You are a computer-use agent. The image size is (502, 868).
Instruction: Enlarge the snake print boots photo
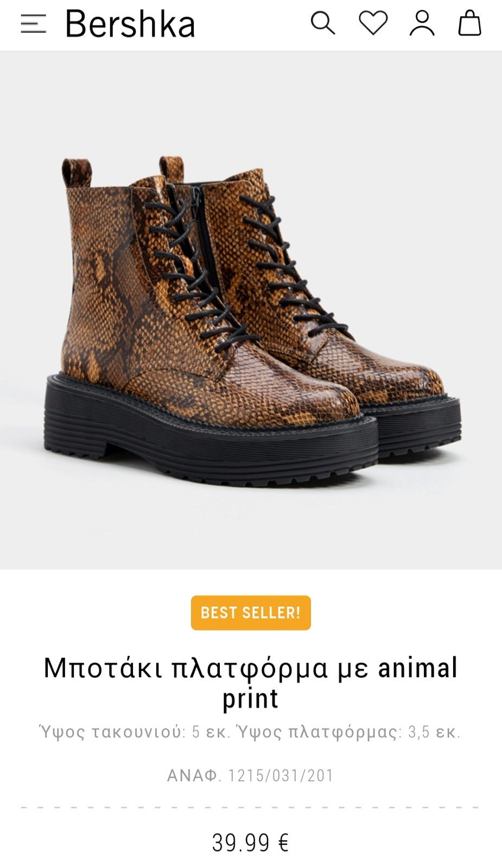tap(251, 310)
